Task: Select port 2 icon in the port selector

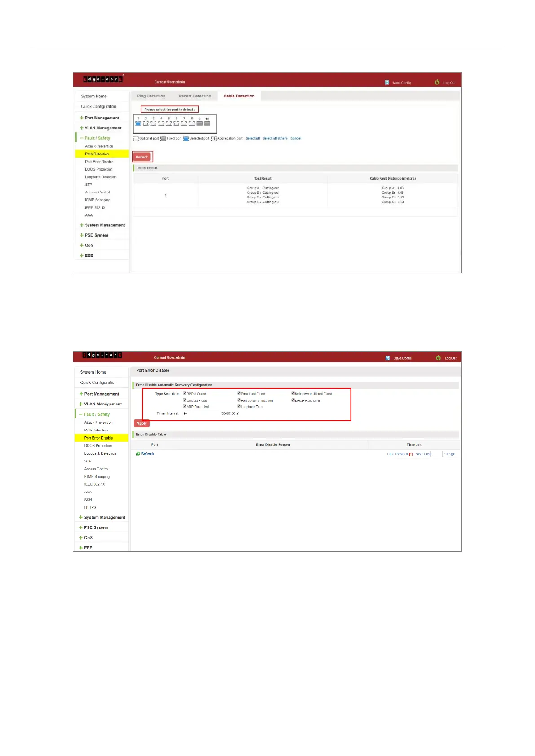Action: click(146, 123)
